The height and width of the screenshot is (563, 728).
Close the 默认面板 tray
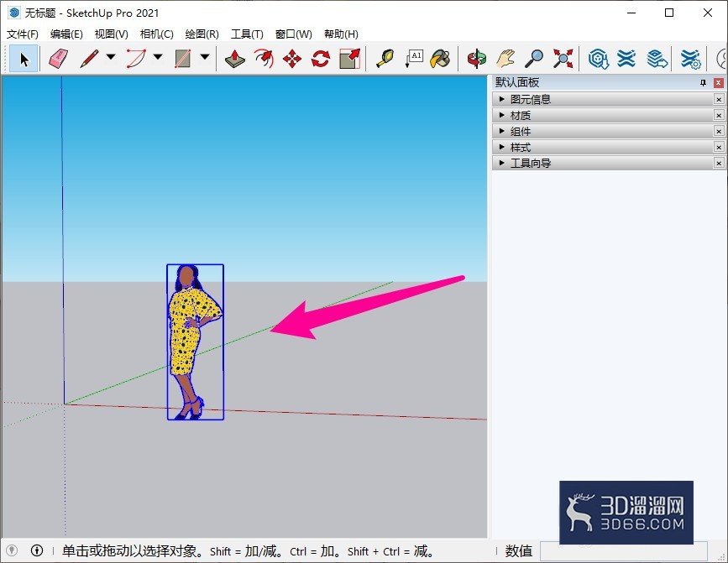click(719, 82)
